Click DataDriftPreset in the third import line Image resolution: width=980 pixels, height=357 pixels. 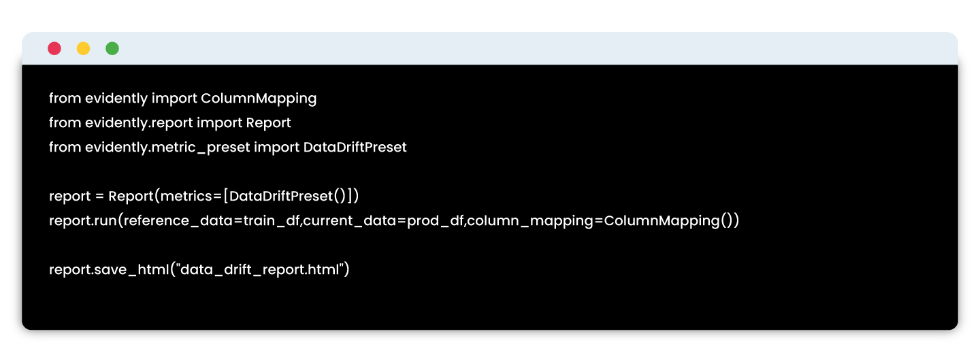point(355,147)
